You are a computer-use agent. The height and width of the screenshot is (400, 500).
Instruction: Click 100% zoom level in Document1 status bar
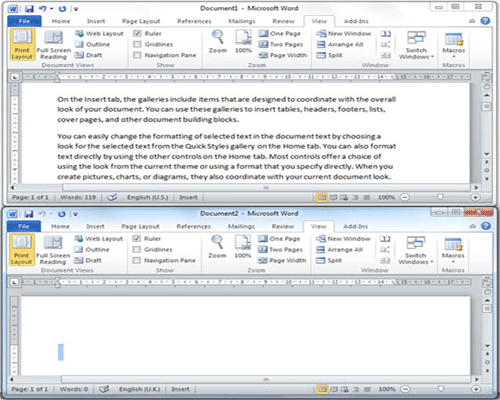[x=386, y=197]
